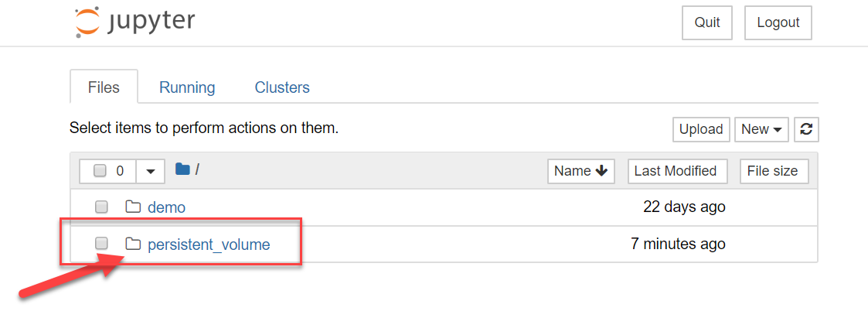
Task: Open the persistent_volume folder link
Action: pyautogui.click(x=209, y=244)
